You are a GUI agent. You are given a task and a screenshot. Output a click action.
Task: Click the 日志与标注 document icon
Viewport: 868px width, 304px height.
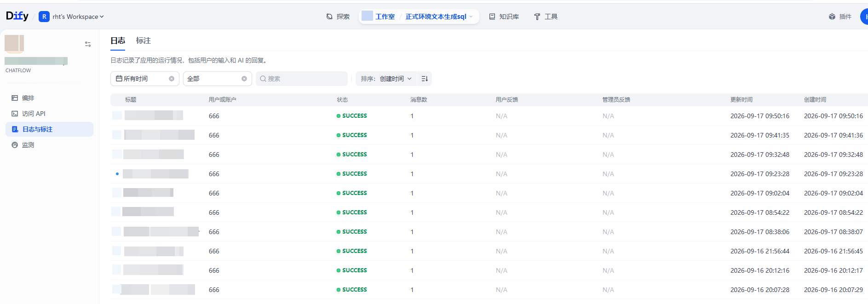pyautogui.click(x=15, y=129)
